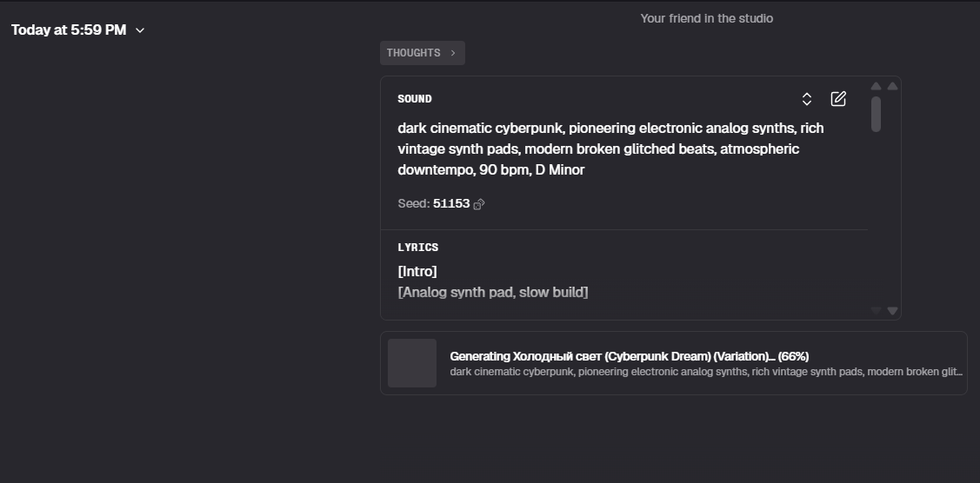Click the rightmost scroll-down arrow of the prompt panel
Viewport: 980px width, 483px height.
click(892, 310)
